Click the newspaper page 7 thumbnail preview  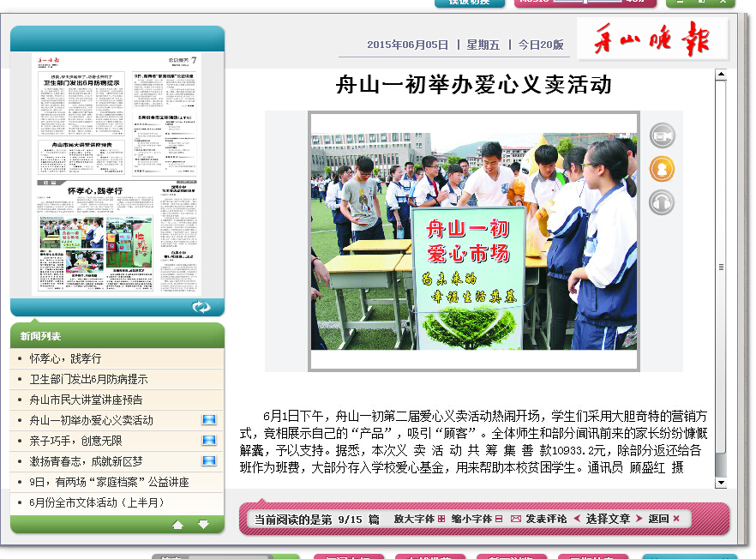tap(117, 174)
